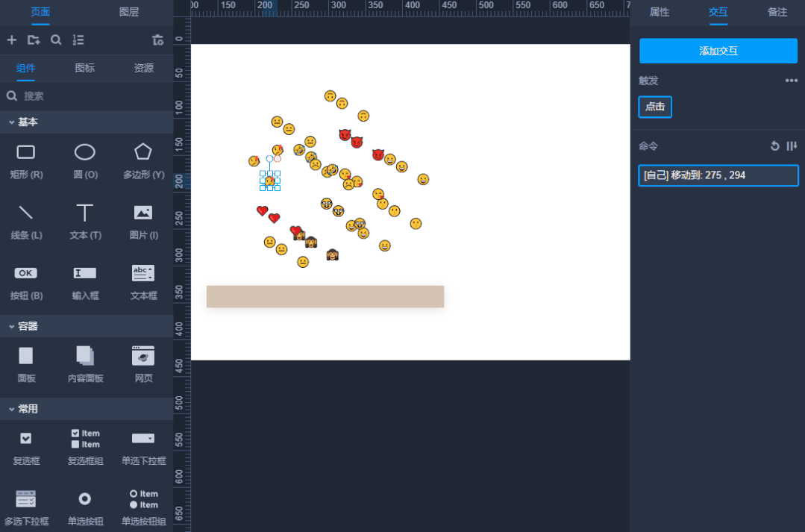Select the Image (I) component
Viewport: 805px width, 532px height.
(143, 222)
